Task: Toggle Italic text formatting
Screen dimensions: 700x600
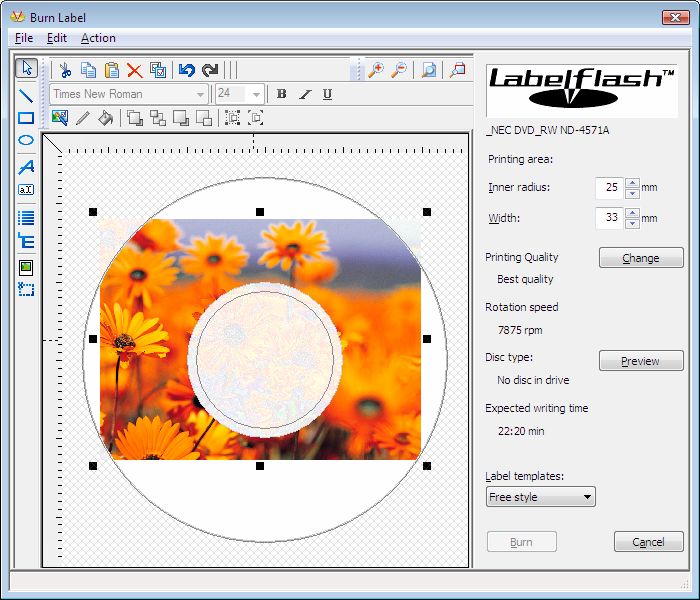Action: coord(304,94)
